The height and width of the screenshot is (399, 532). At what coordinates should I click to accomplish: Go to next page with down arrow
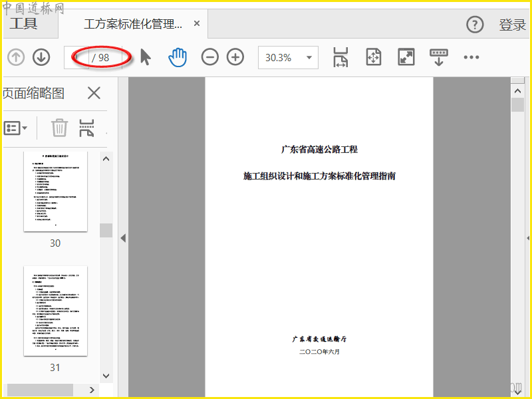[41, 57]
